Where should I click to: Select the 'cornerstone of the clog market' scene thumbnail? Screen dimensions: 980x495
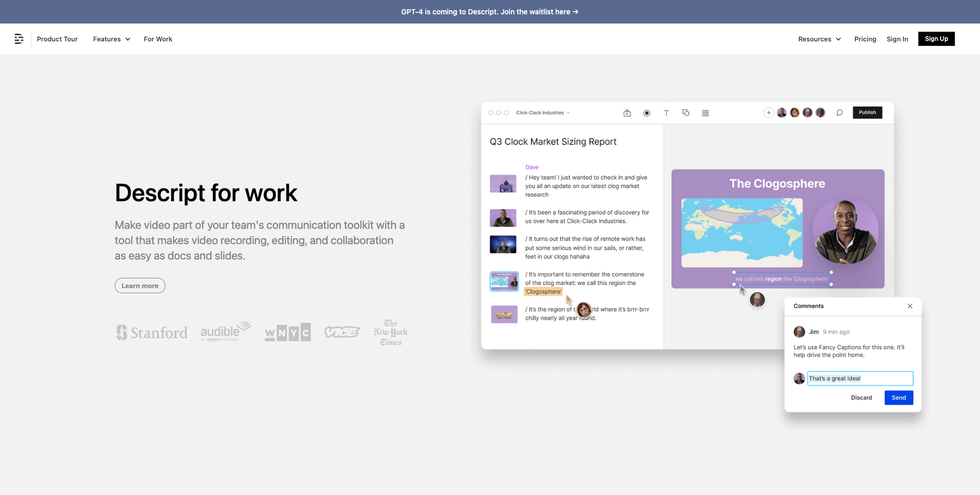pyautogui.click(x=504, y=281)
